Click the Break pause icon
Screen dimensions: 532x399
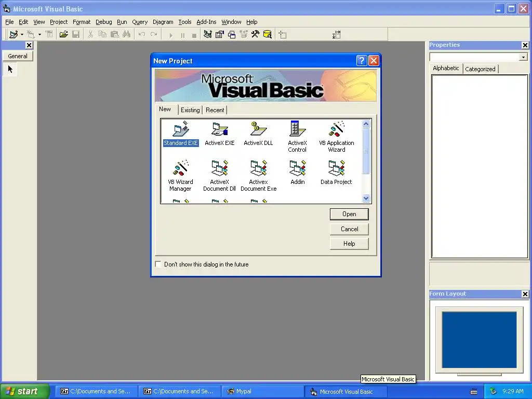[x=182, y=35]
